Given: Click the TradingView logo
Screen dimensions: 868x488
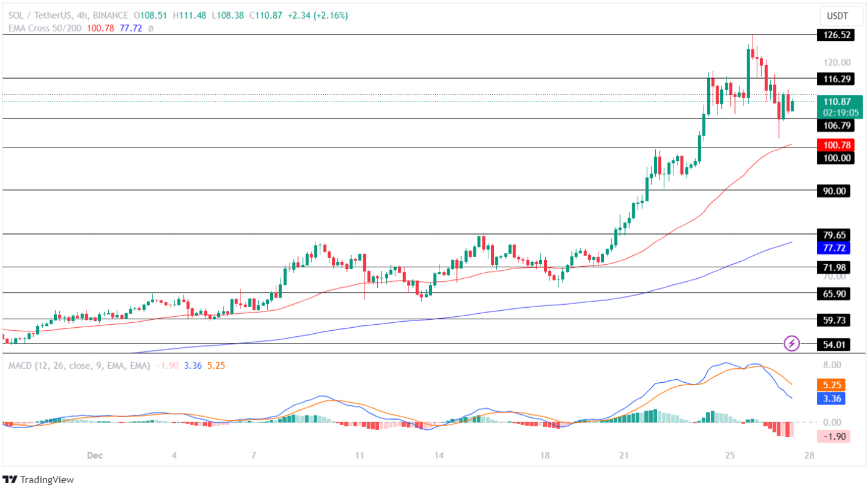Looking at the screenshot, I should 39,480.
